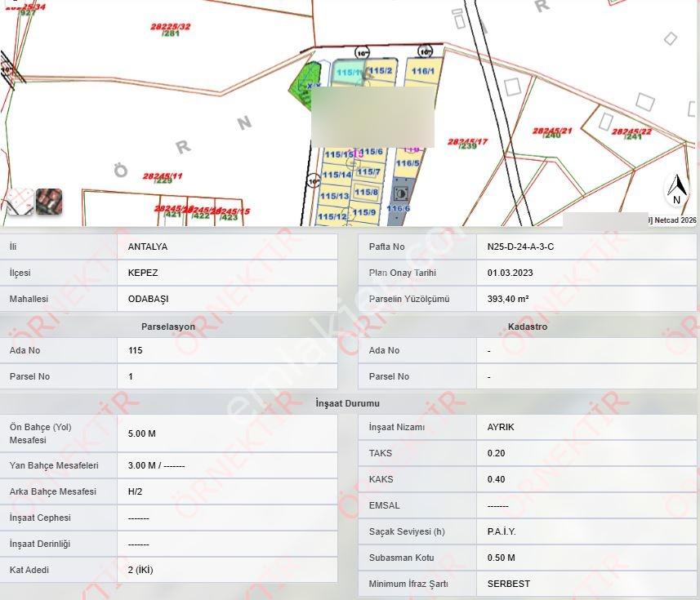Viewport: 700px width, 600px height.
Task: Click the Kadastro section header
Action: [x=528, y=327]
